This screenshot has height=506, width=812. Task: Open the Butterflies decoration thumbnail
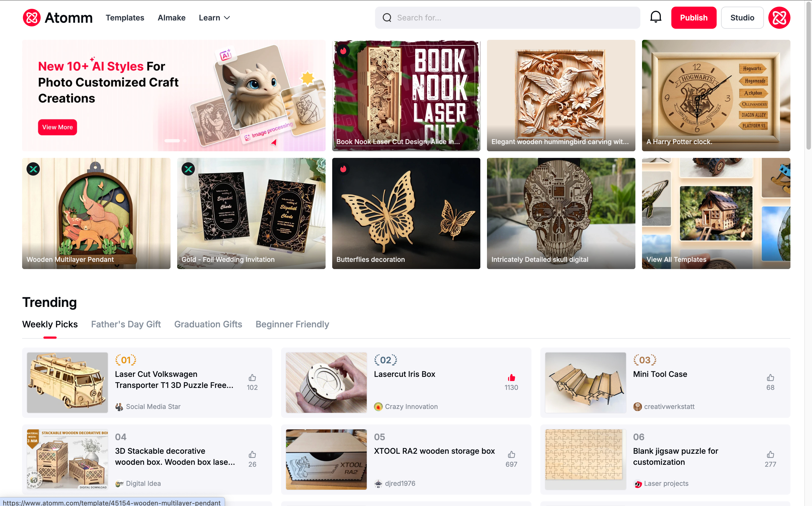click(x=406, y=213)
